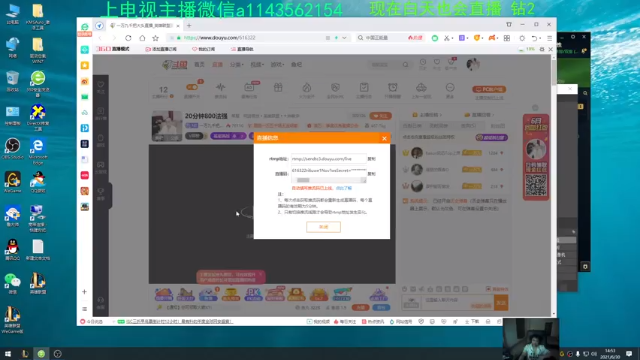Copy the rtmp address in dialog
The height and width of the screenshot is (360, 640).
click(371, 159)
